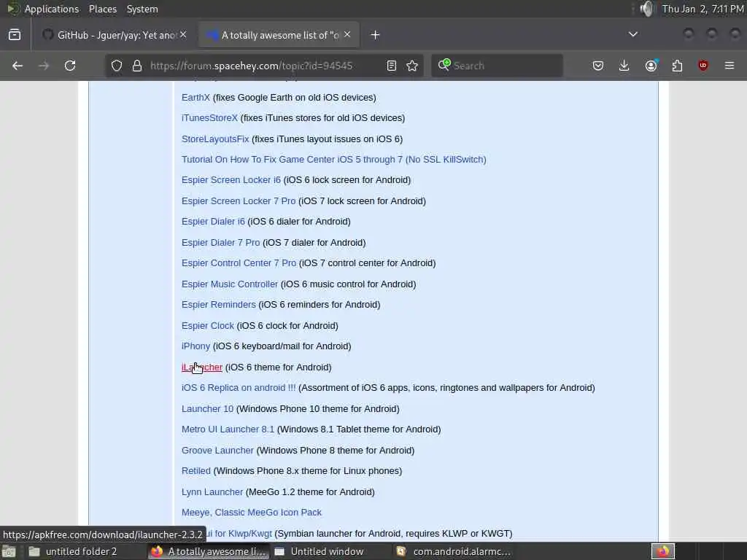The height and width of the screenshot is (560, 747).
Task: Open Pocket save icon
Action: tap(598, 66)
